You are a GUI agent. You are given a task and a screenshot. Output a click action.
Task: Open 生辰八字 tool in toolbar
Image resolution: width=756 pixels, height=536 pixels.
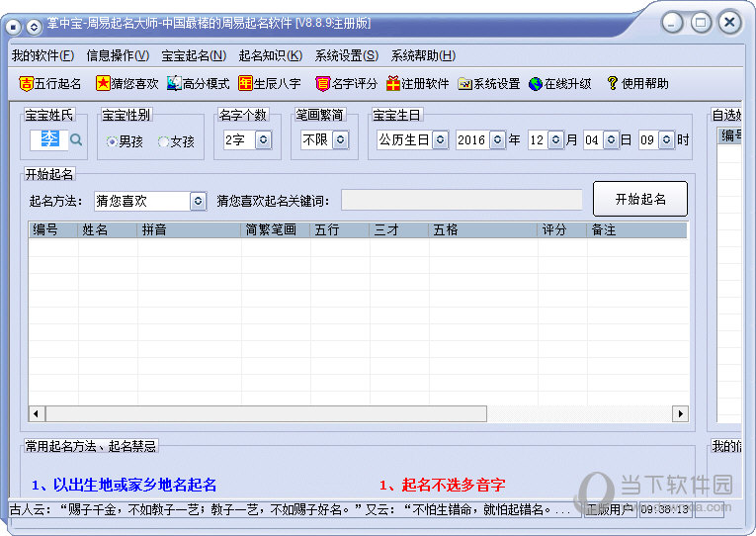tap(270, 83)
